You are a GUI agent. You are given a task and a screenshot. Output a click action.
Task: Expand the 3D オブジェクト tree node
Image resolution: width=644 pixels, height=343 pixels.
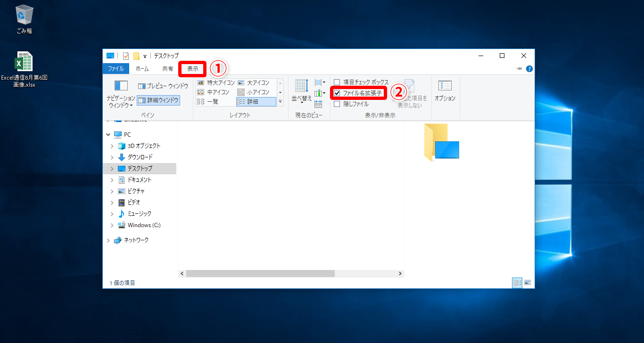tap(112, 146)
